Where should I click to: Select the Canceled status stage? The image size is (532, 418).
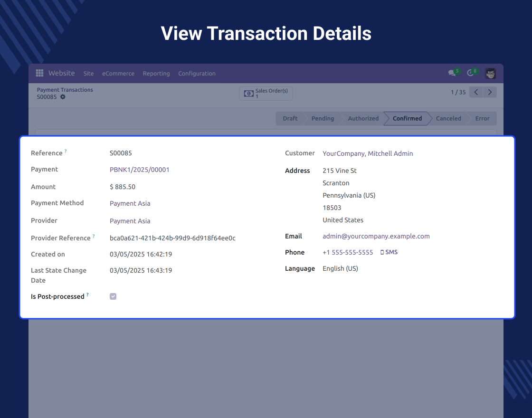(448, 118)
